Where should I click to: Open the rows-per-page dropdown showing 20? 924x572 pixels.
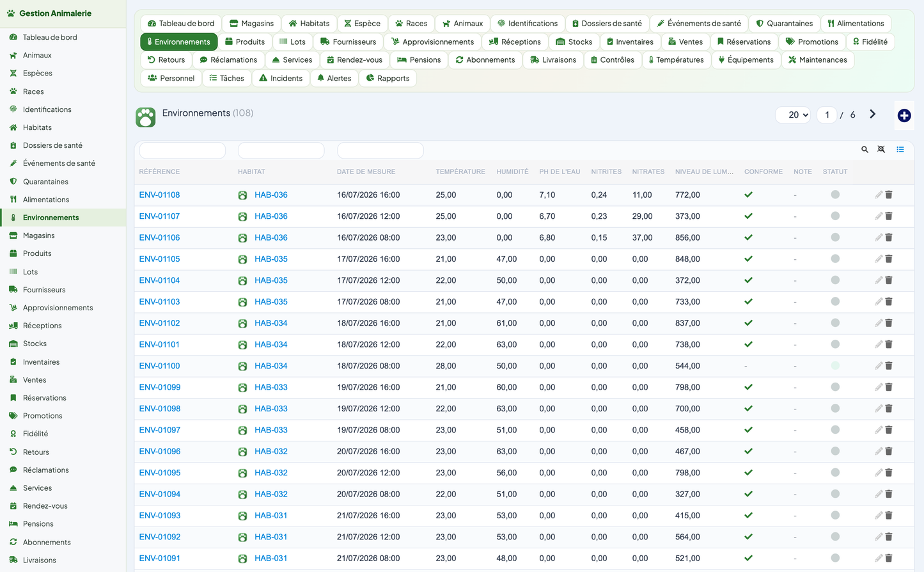tap(793, 115)
